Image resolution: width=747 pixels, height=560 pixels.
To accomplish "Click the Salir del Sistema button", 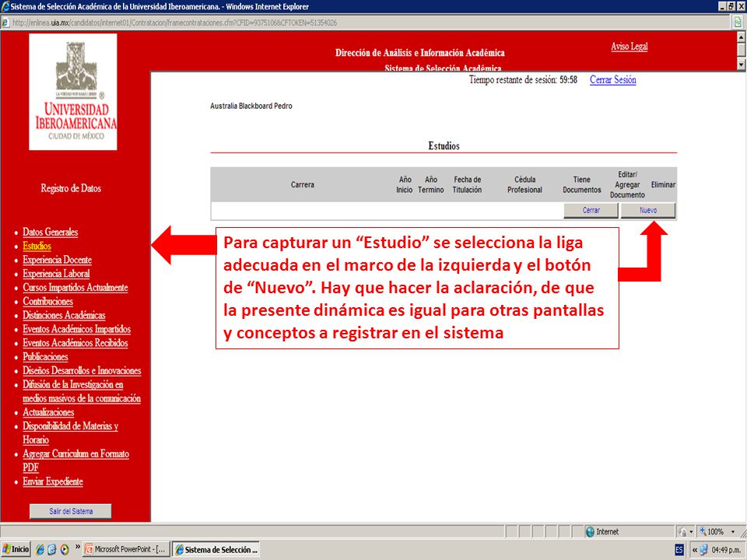I will click(x=71, y=511).
